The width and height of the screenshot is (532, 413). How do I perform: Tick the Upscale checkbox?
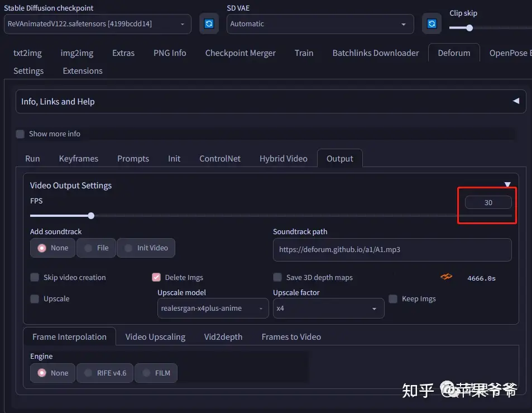click(x=35, y=299)
